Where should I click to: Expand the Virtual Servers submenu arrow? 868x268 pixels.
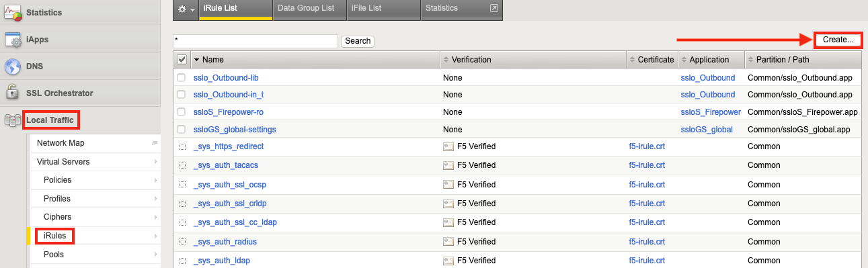coord(155,162)
